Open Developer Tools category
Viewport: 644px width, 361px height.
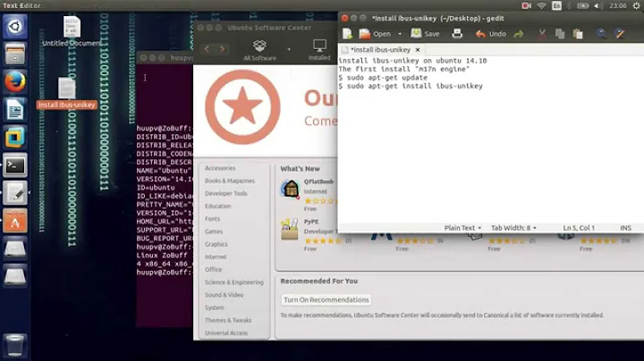226,194
